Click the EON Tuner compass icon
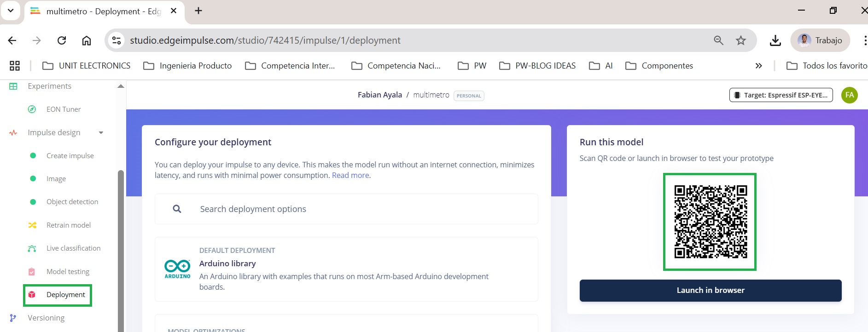Screen dimensions: 868x332 [x=32, y=109]
